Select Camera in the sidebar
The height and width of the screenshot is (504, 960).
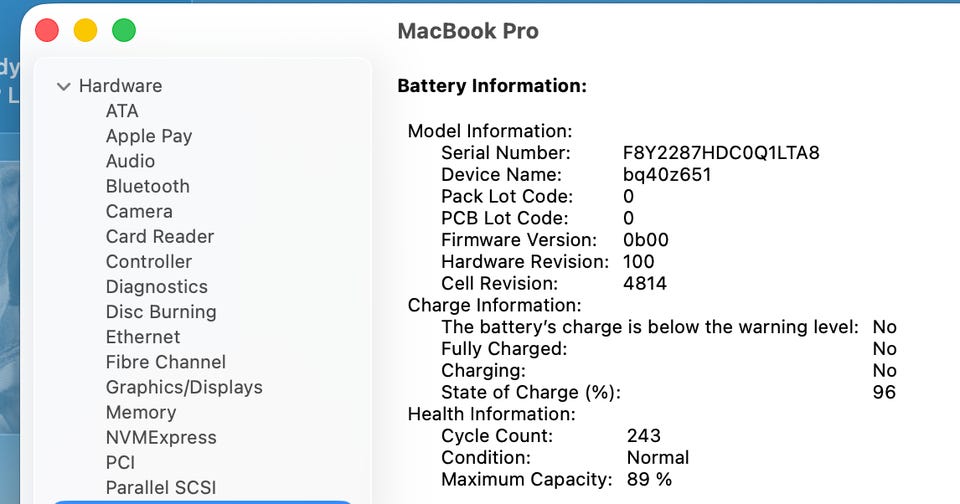click(139, 211)
